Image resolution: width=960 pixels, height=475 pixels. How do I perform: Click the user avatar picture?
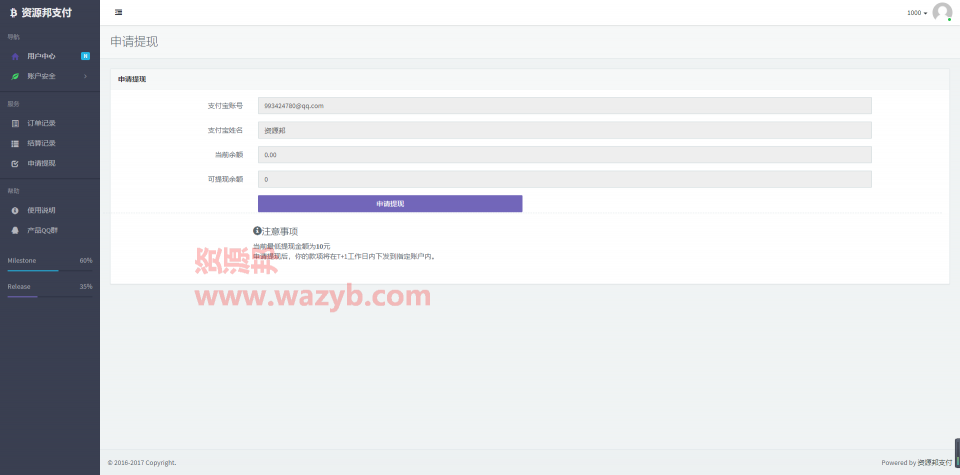tap(942, 12)
